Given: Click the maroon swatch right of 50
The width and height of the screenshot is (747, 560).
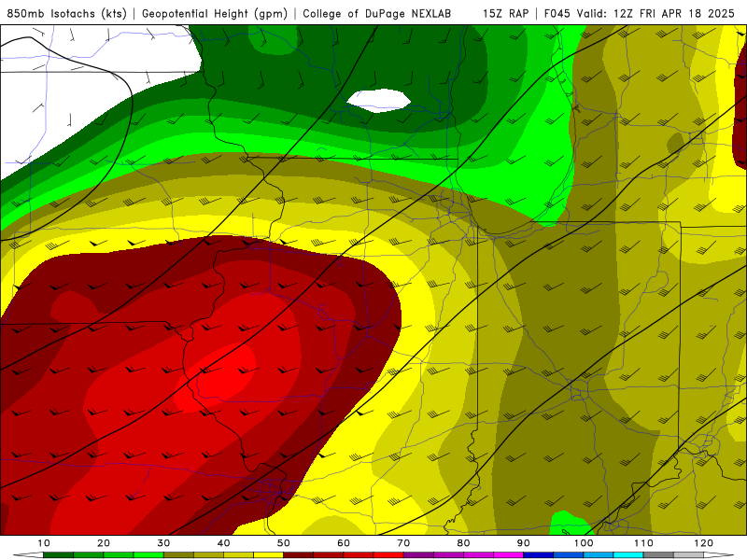Looking at the screenshot, I should pos(298,555).
